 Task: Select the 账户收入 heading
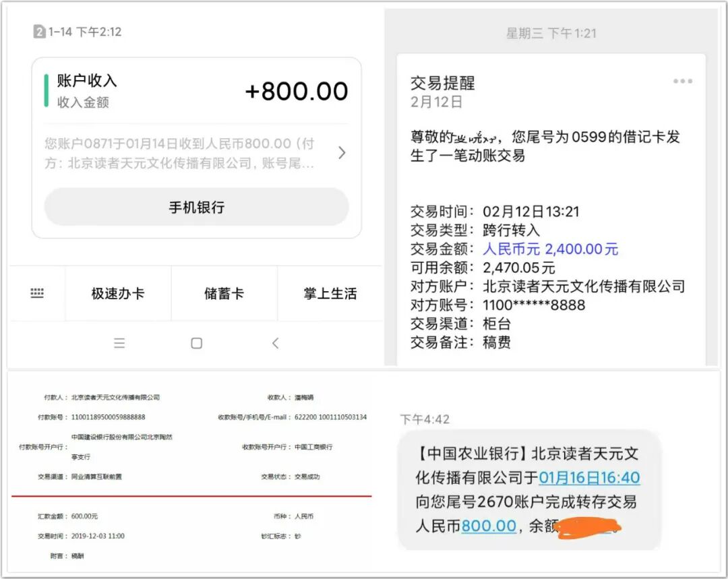tap(87, 80)
